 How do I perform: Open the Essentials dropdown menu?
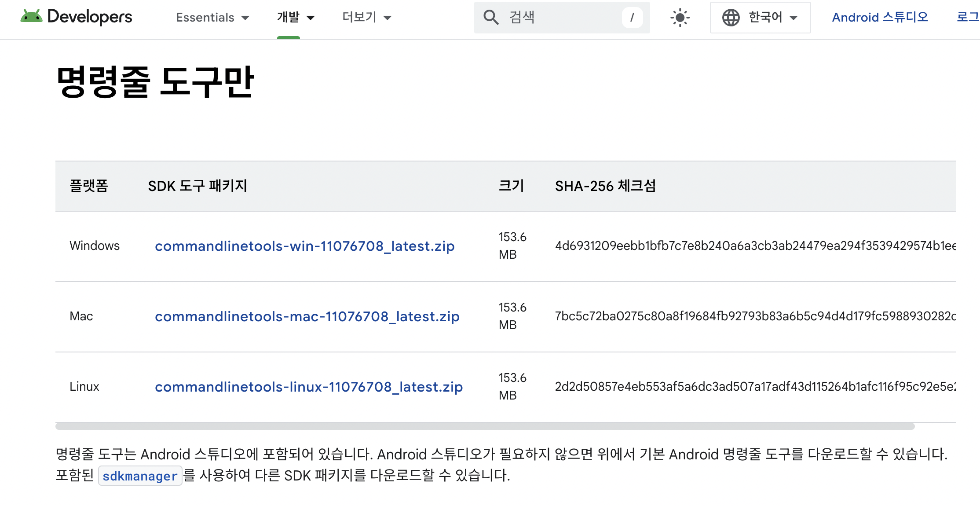click(x=213, y=18)
